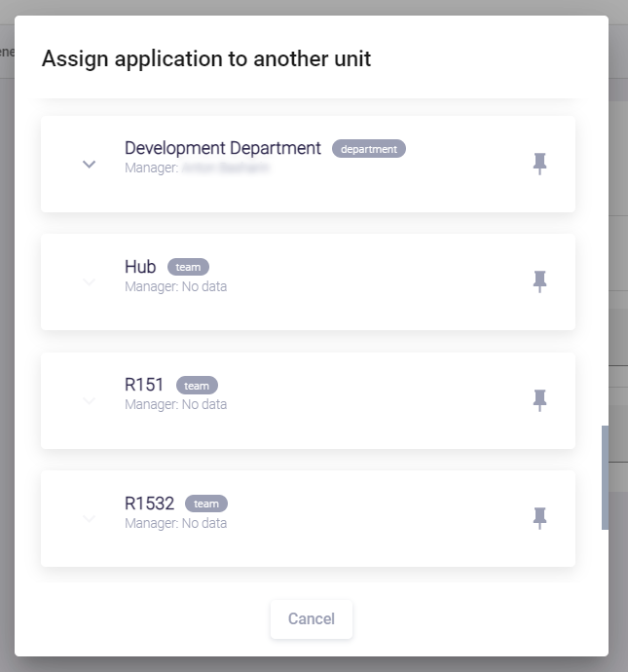Image resolution: width=628 pixels, height=672 pixels.
Task: Pin the Hub team
Action: pyautogui.click(x=539, y=281)
